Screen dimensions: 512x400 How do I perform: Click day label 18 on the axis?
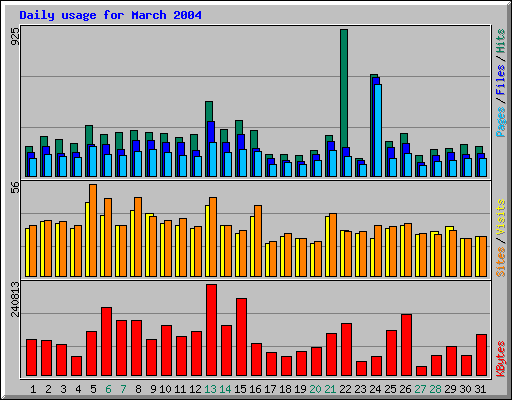pos(285,389)
